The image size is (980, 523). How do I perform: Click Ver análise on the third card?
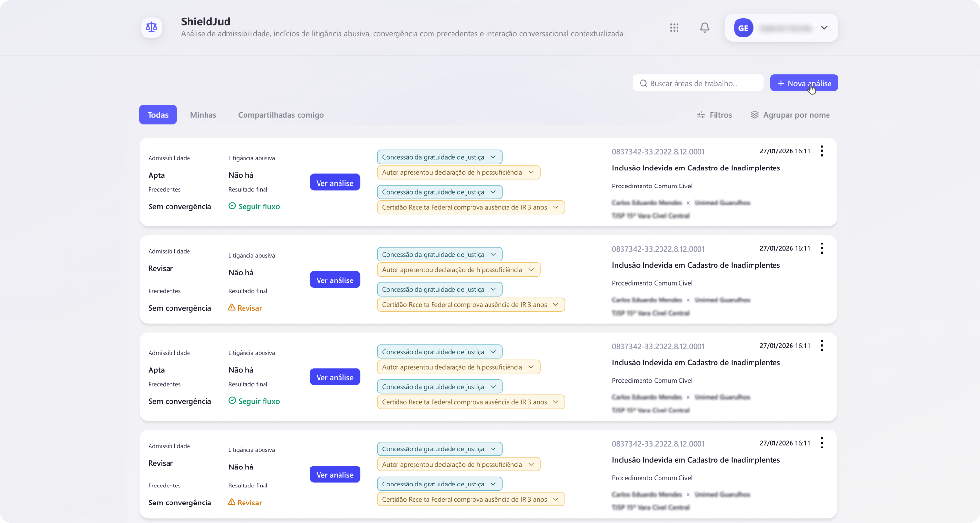click(335, 377)
